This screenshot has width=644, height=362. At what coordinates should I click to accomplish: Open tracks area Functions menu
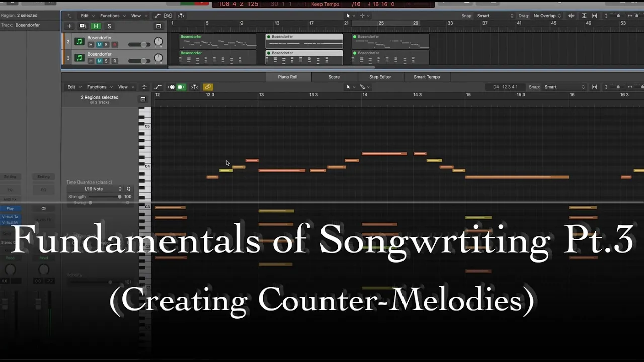point(112,16)
